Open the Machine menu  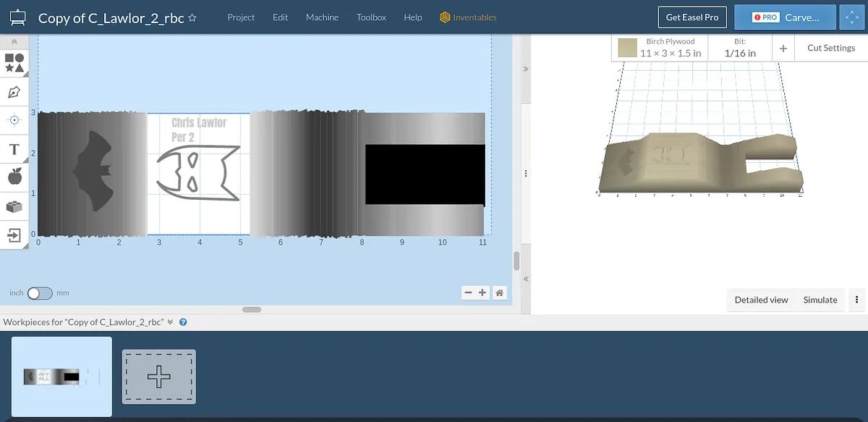point(322,17)
